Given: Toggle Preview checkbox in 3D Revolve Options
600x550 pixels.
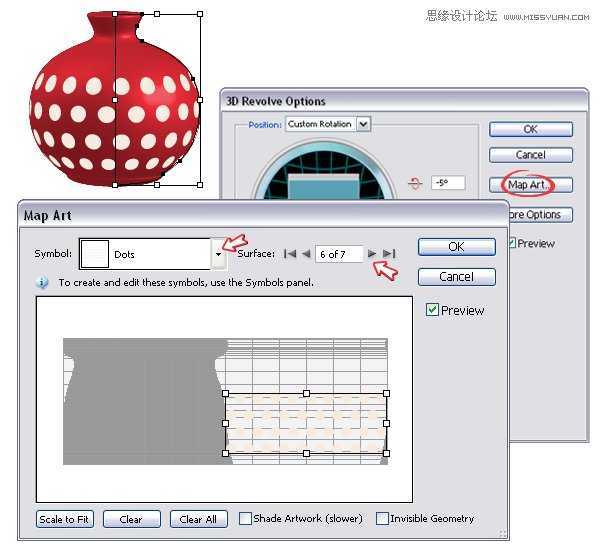Looking at the screenshot, I should 512,243.
